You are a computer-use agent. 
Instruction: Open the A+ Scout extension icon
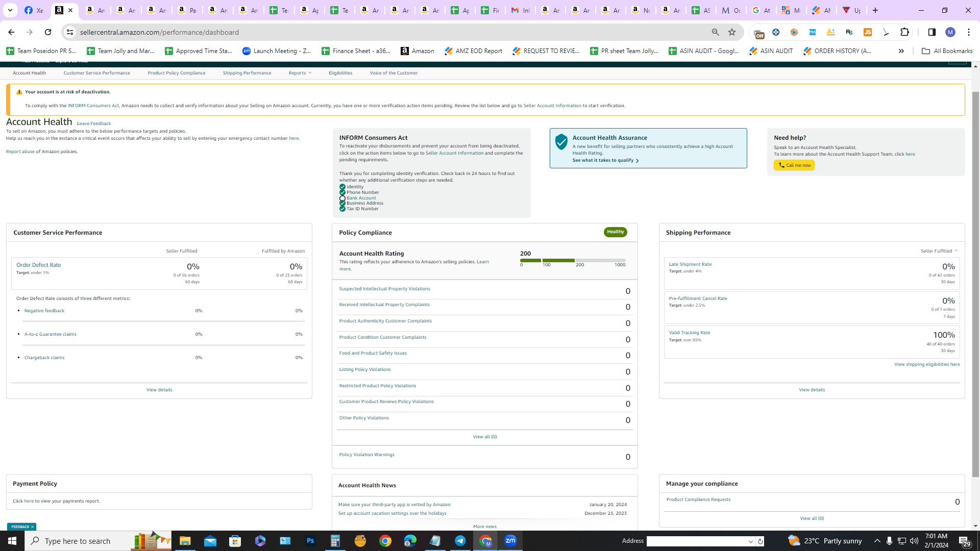tap(831, 32)
